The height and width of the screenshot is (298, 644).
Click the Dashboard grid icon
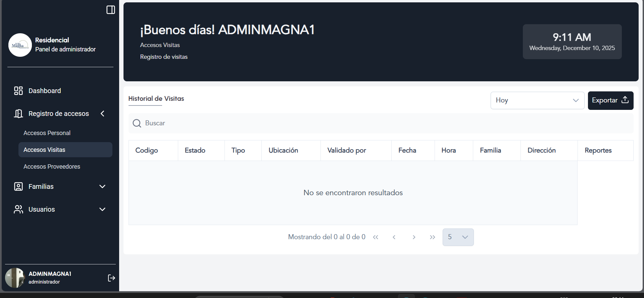(18, 91)
